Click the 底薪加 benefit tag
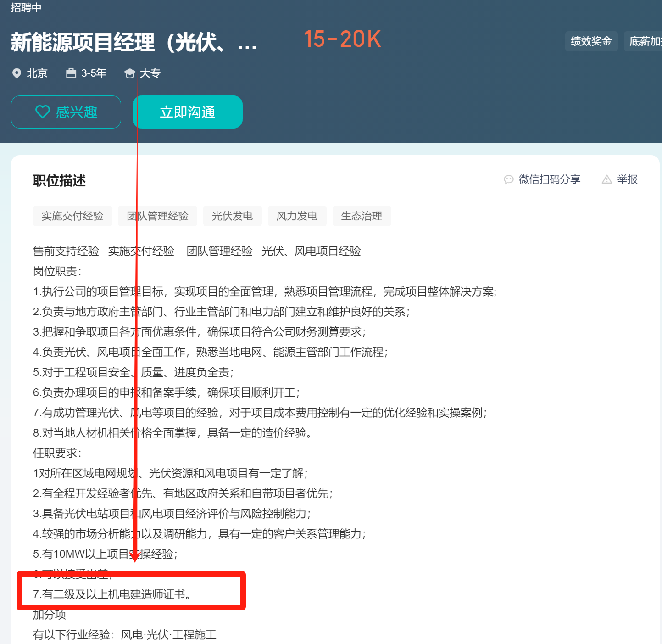 click(x=643, y=41)
